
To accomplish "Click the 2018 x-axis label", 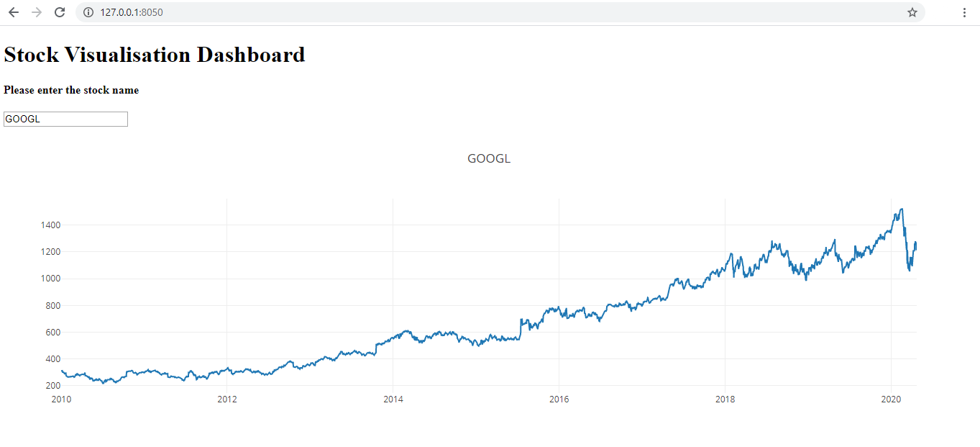I will 725,399.
